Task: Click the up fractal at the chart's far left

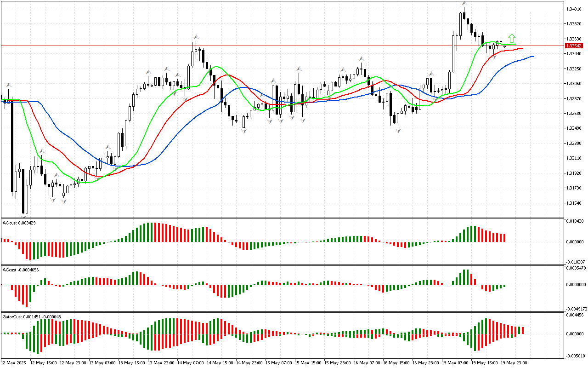Action: point(8,85)
